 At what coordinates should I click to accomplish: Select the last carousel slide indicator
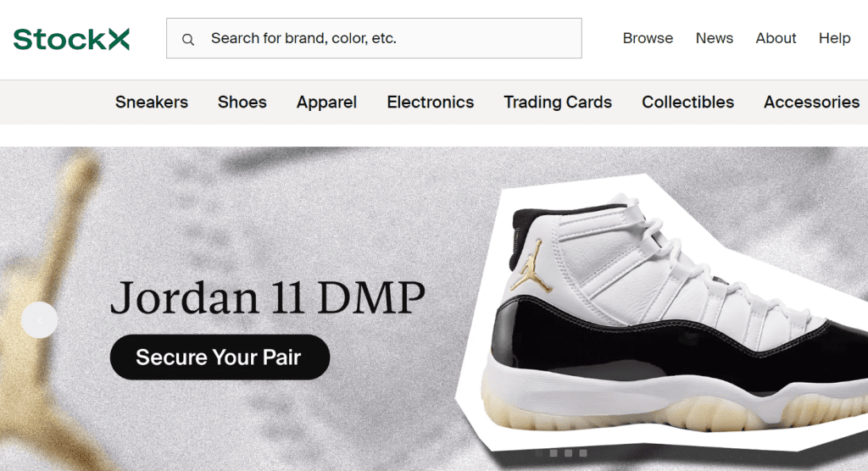(x=583, y=452)
